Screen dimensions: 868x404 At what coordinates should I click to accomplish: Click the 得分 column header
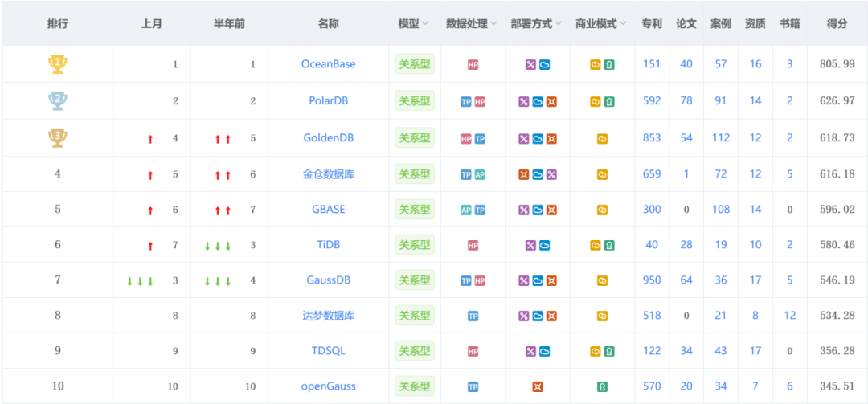pyautogui.click(x=837, y=24)
